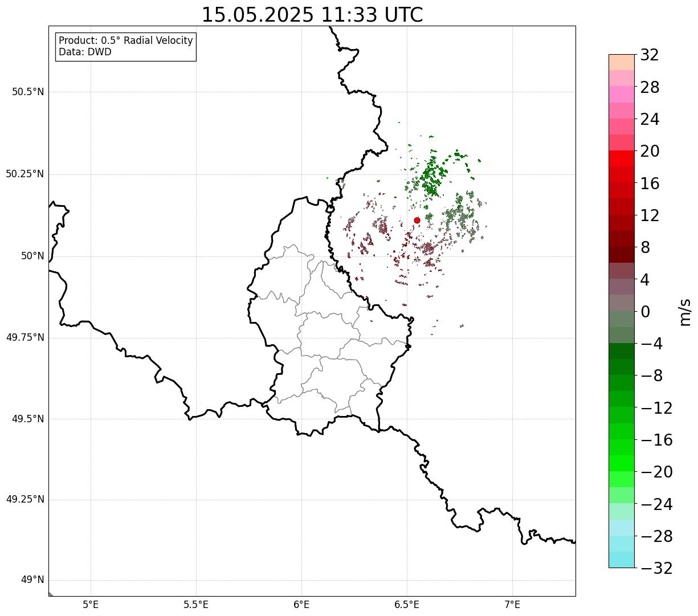The image size is (698, 616).
Task: Pick the peach swatch at top of colorbar
Action: tap(622, 62)
